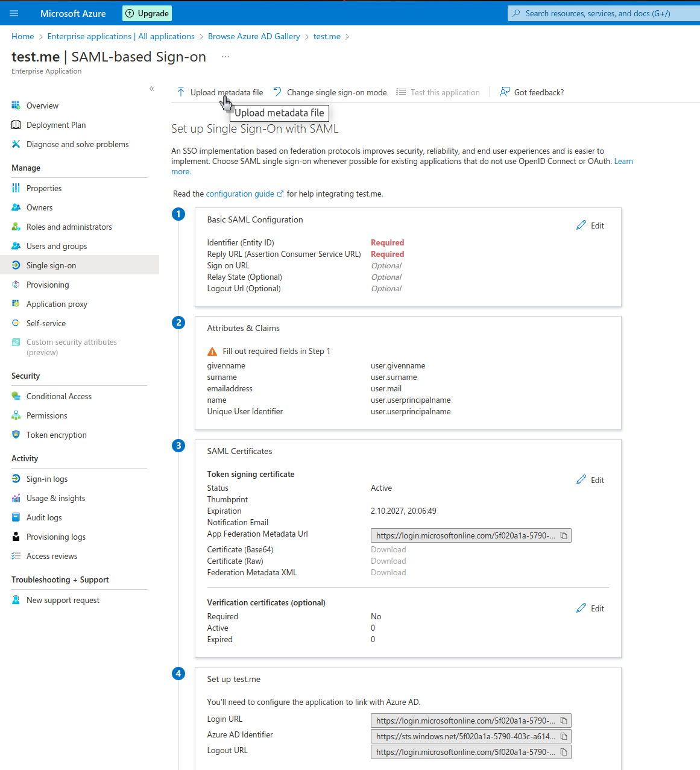The image size is (700, 770).
Task: Open Browse Azure AD Gallery breadcrumb
Action: 254,36
